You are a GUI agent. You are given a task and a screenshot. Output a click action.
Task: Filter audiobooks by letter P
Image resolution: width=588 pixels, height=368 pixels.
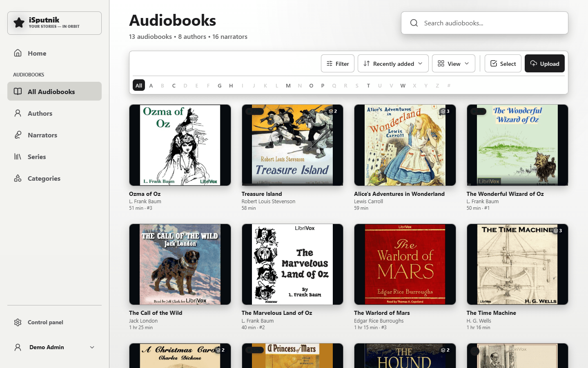point(323,85)
